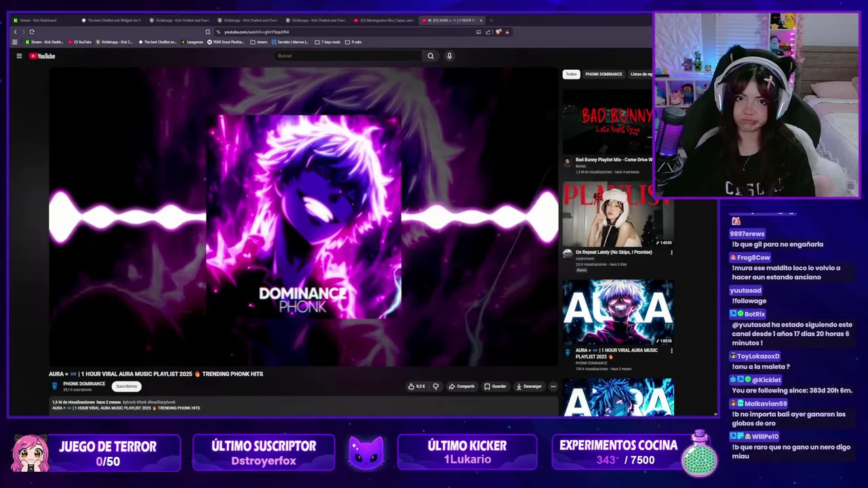Viewport: 868px width, 488px height.
Task: Open more actions ellipsis under video
Action: pyautogui.click(x=553, y=386)
